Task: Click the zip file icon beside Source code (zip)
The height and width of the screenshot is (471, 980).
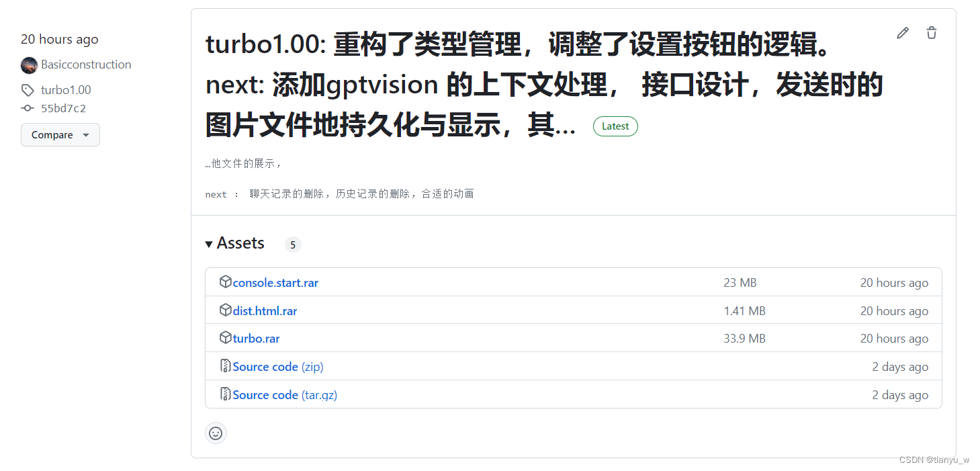Action: tap(225, 366)
